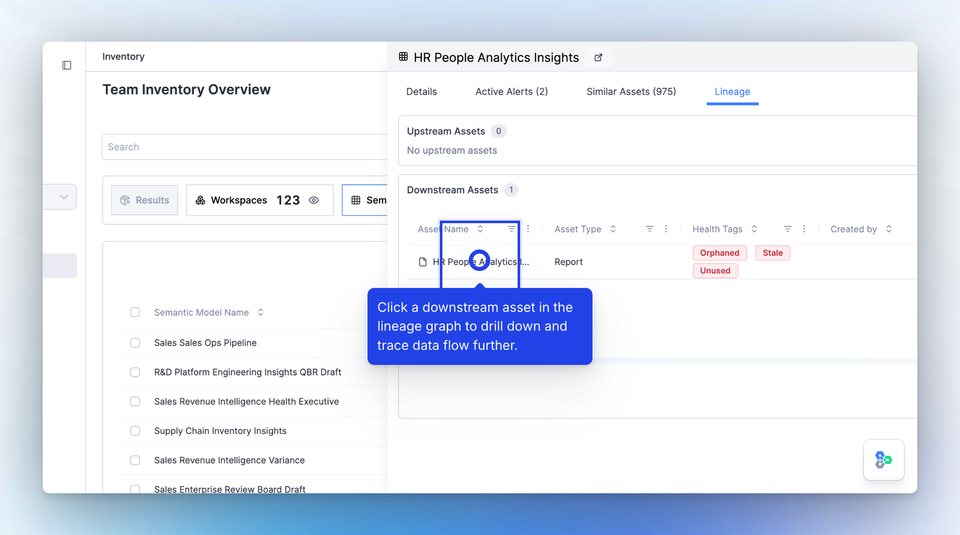Image resolution: width=960 pixels, height=535 pixels.
Task: Click the Results button
Action: [x=144, y=200]
